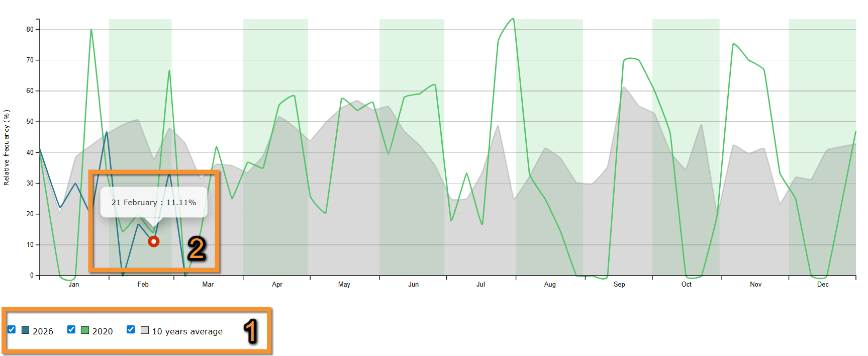The width and height of the screenshot is (868, 356).
Task: Click the Dec month label
Action: coord(823,285)
